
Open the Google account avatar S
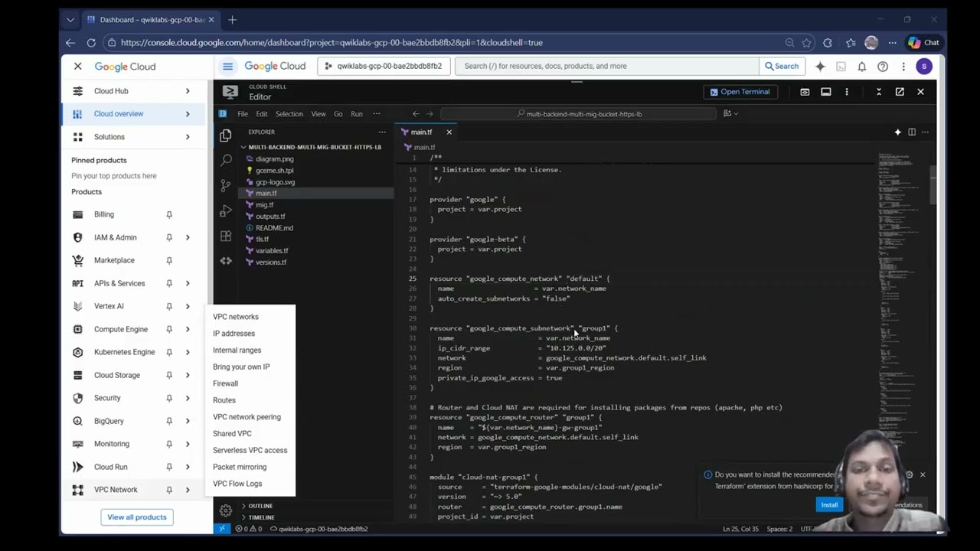[924, 67]
